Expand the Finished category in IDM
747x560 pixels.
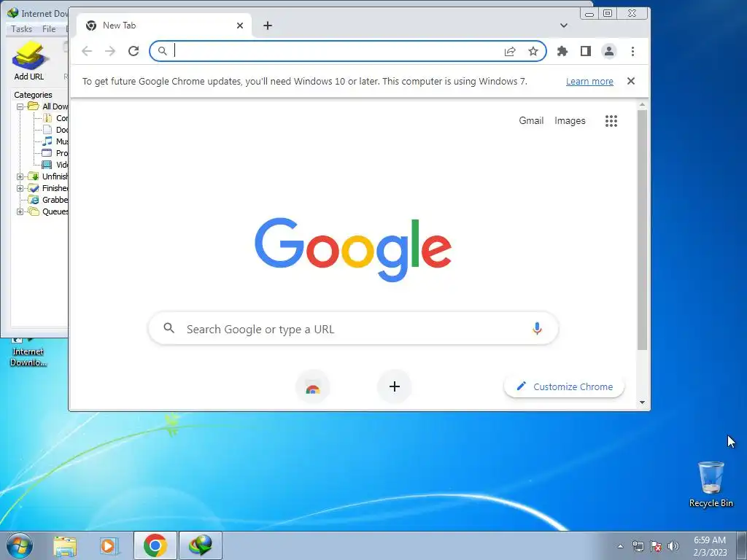20,188
